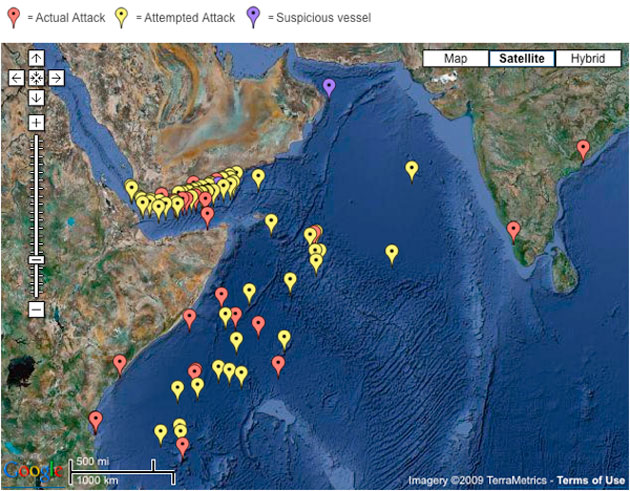Pan the map down with the arrow button
The height and width of the screenshot is (491, 630).
(x=36, y=98)
